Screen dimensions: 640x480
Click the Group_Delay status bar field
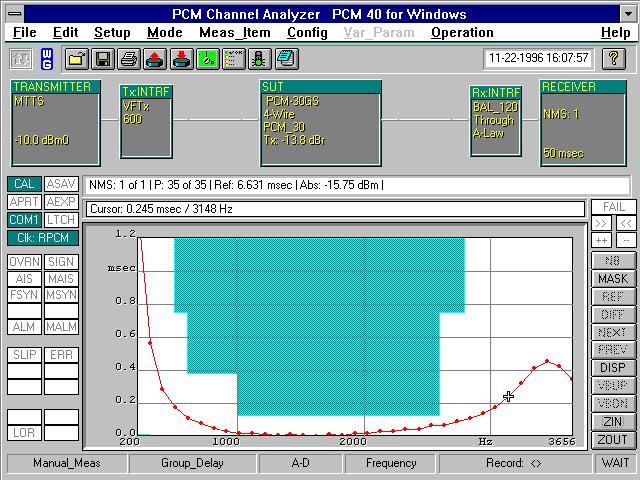click(193, 463)
